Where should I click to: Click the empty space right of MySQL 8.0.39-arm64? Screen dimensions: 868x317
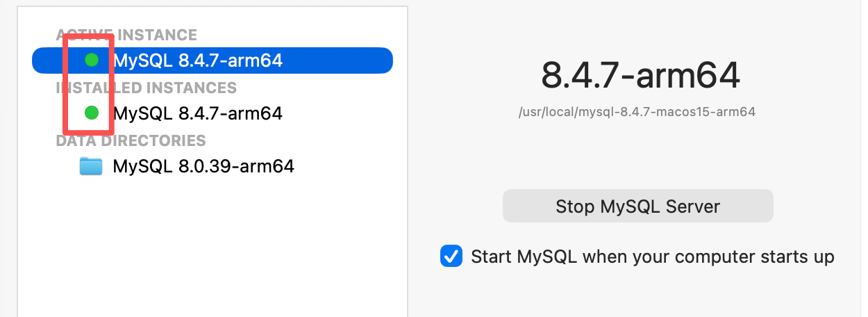[347, 166]
